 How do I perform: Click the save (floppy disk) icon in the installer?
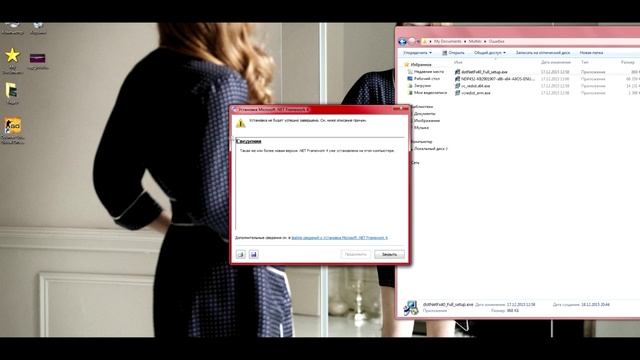[253, 254]
